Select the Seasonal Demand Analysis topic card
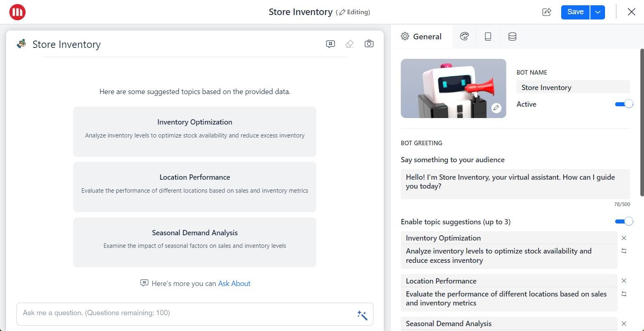The height and width of the screenshot is (331, 644). tap(194, 242)
